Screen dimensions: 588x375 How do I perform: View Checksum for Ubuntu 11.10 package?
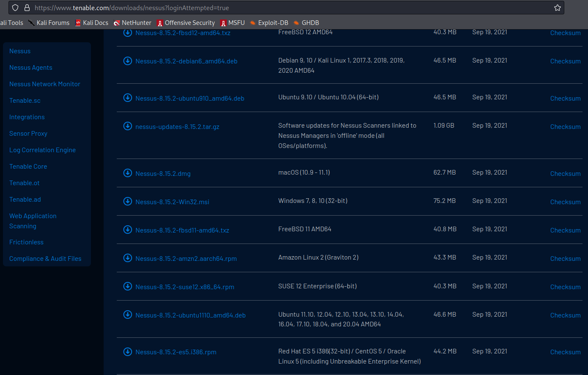(x=565, y=315)
